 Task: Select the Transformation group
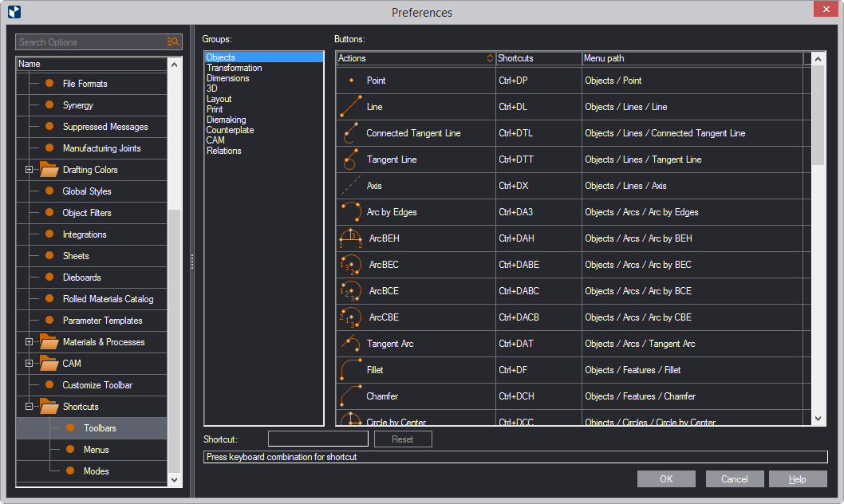[x=234, y=68]
